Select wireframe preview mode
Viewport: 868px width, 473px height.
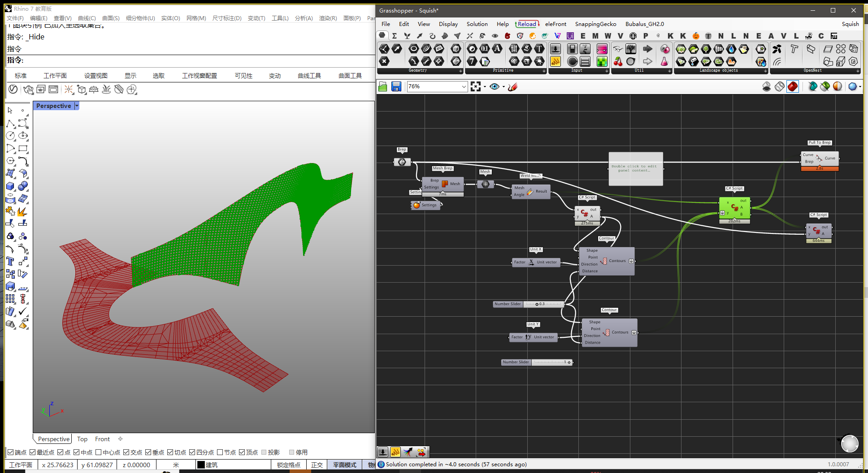tap(780, 86)
